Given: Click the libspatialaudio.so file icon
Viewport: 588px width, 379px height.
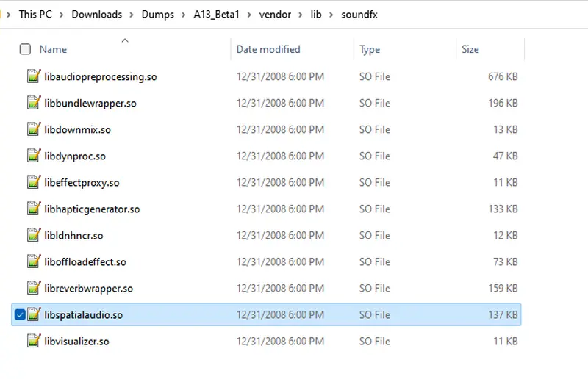Looking at the screenshot, I should coord(33,314).
